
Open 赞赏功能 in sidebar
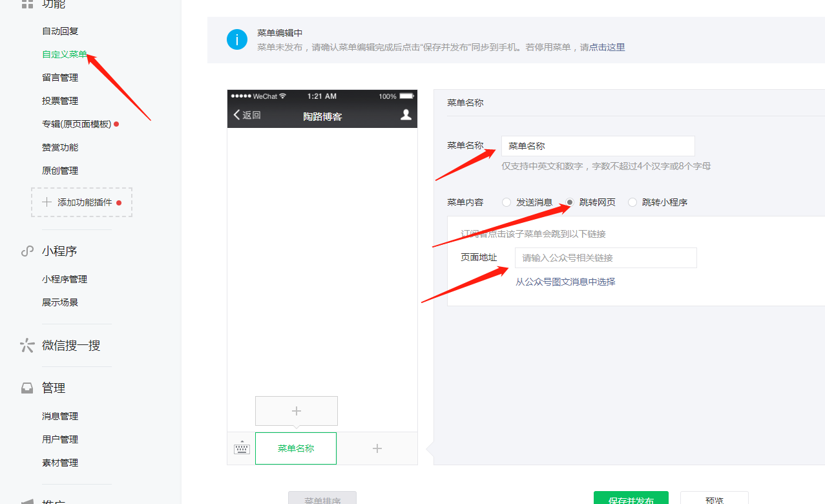[60, 147]
